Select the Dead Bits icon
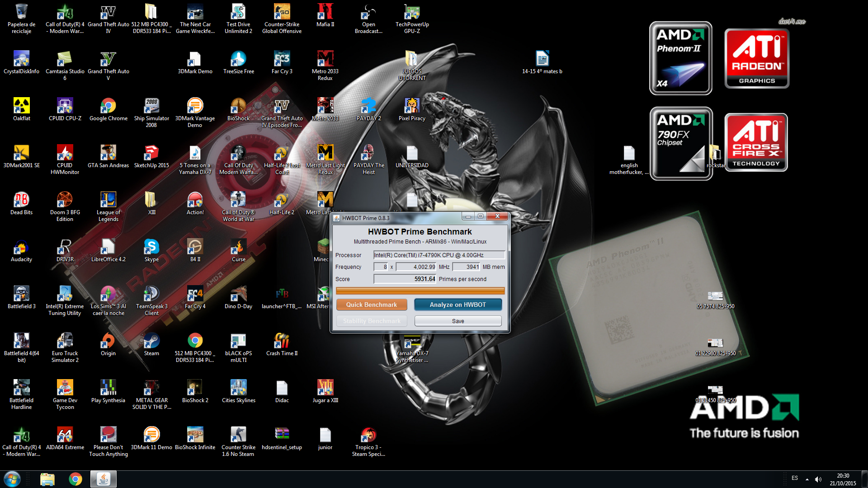The image size is (868, 488). coord(21,203)
